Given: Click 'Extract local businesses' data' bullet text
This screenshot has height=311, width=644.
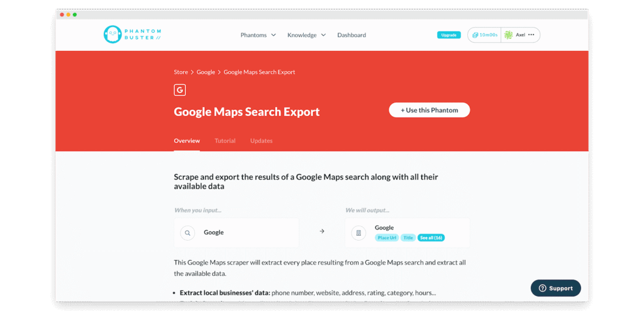Looking at the screenshot, I should pyautogui.click(x=225, y=293).
